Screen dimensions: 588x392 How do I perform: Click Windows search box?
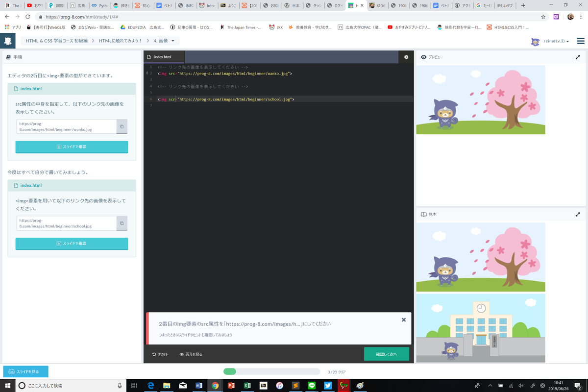70,386
